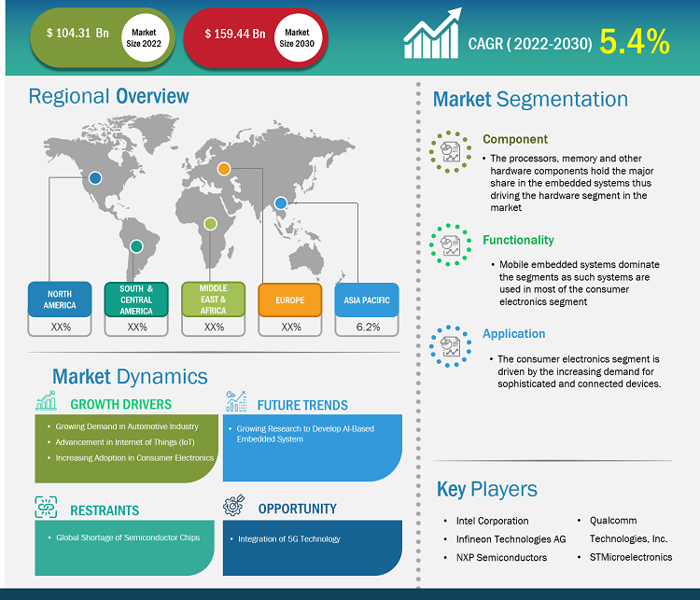Screen dimensions: 700x600
Task: Click STMicroelectronics in Key Players
Action: [631, 557]
